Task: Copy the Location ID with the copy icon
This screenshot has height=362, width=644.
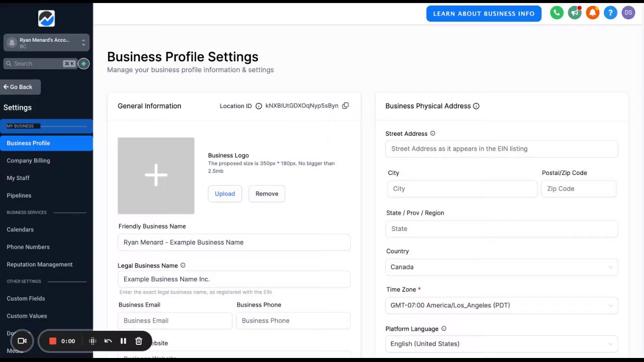Action: 345,106
